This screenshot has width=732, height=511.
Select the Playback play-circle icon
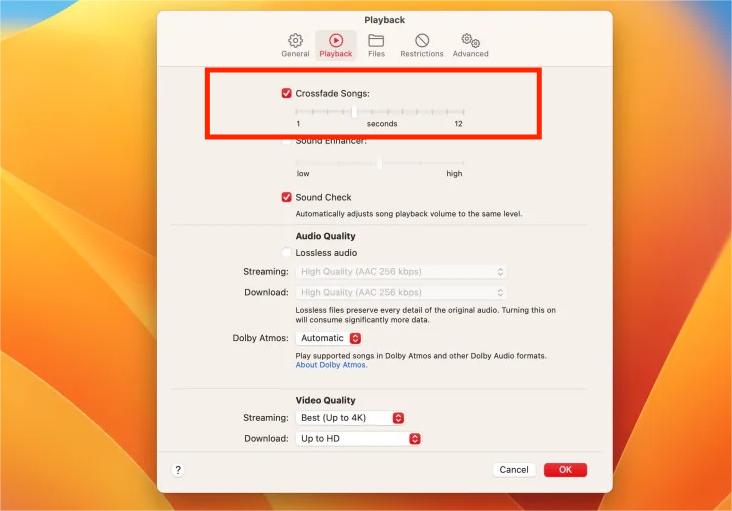(x=336, y=41)
